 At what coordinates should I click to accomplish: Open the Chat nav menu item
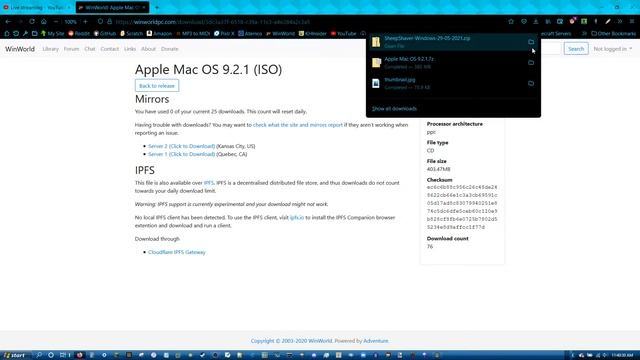click(90, 49)
